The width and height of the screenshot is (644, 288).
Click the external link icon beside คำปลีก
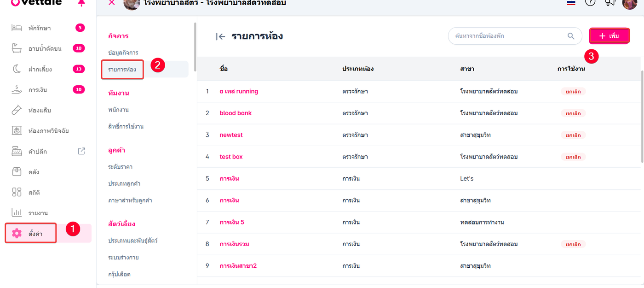click(x=81, y=151)
